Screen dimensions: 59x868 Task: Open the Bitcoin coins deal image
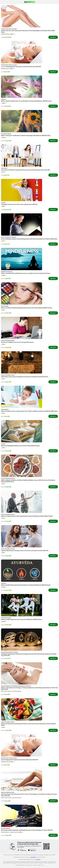pyautogui.click(x=22, y=639)
